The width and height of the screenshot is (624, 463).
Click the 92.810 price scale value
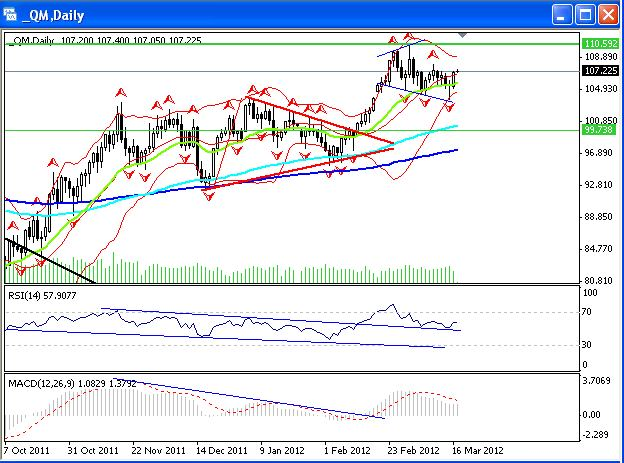(598, 185)
